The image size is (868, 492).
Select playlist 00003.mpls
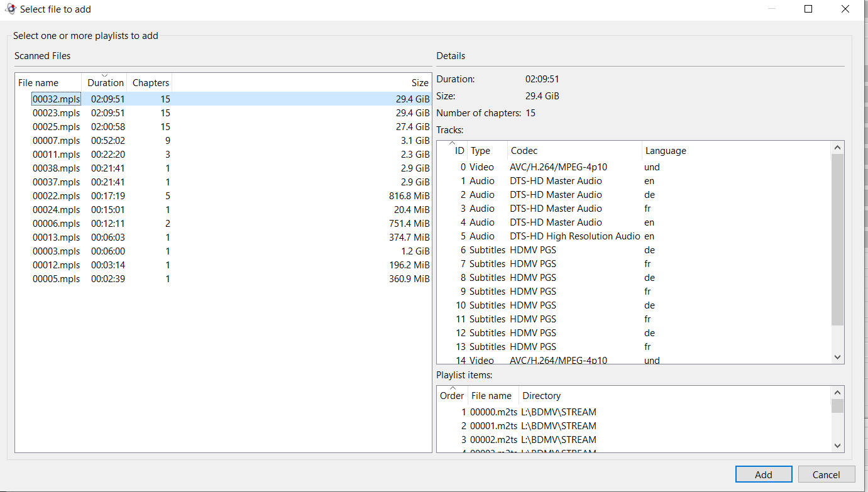(223, 251)
